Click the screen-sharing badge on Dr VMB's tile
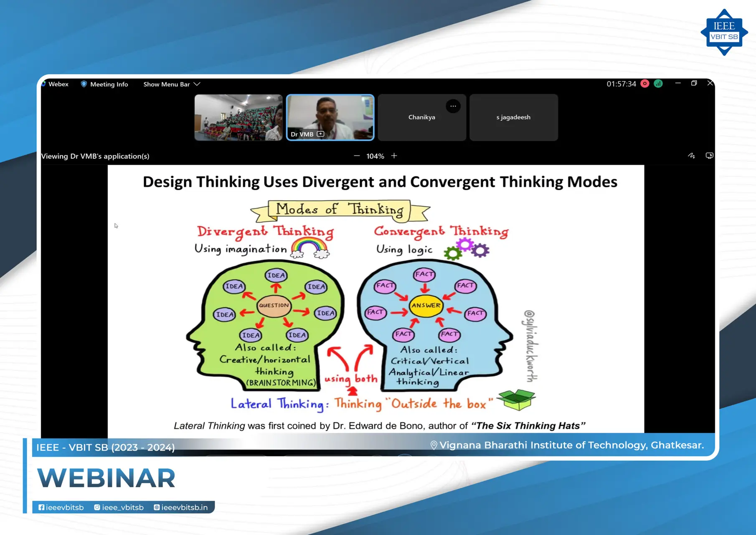756x535 pixels. click(x=320, y=134)
